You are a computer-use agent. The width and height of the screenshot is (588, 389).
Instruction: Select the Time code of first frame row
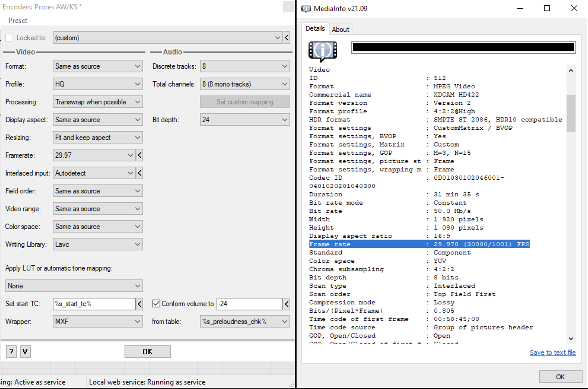(394, 319)
